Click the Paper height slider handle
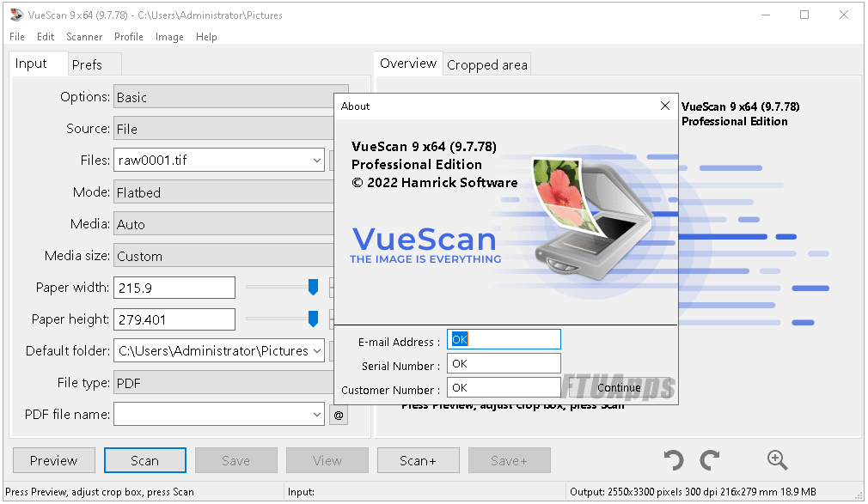 click(x=314, y=319)
